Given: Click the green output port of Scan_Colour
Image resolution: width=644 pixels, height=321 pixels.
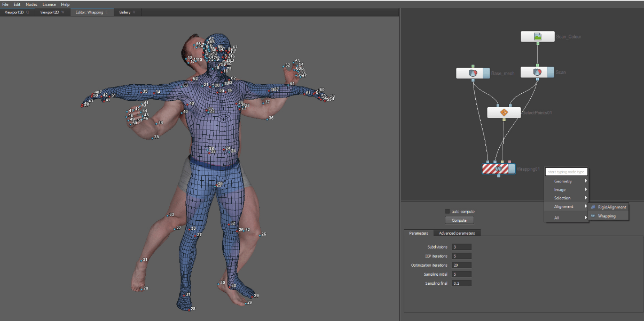Looking at the screenshot, I should [x=538, y=43].
